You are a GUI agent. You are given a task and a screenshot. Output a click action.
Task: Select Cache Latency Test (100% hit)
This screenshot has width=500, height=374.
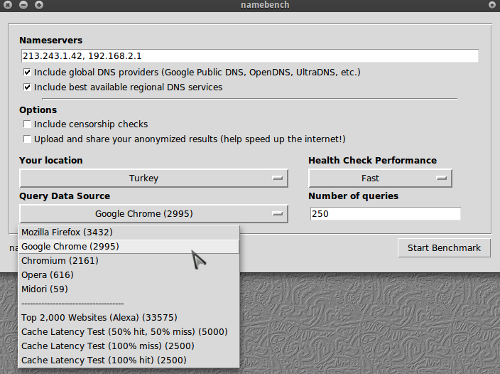tap(129, 360)
